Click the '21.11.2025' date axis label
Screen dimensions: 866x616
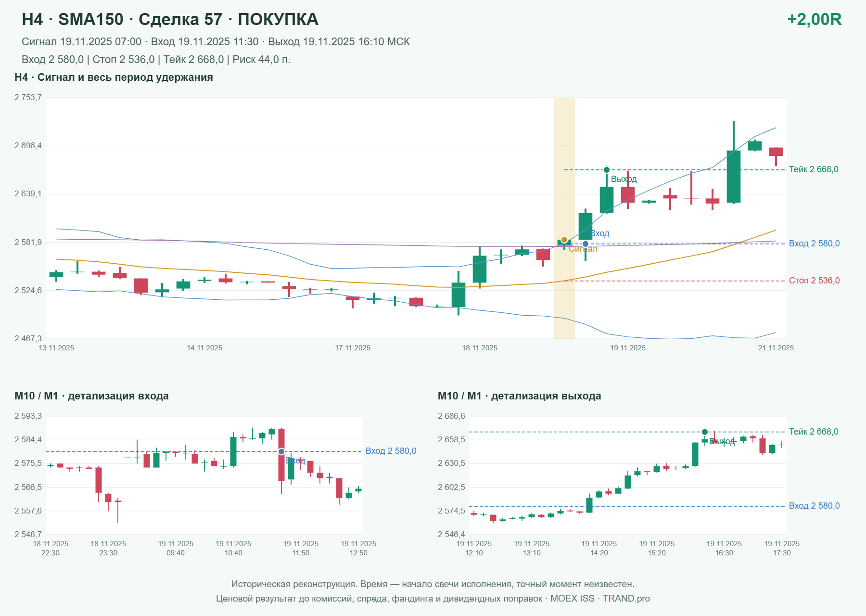(x=776, y=348)
